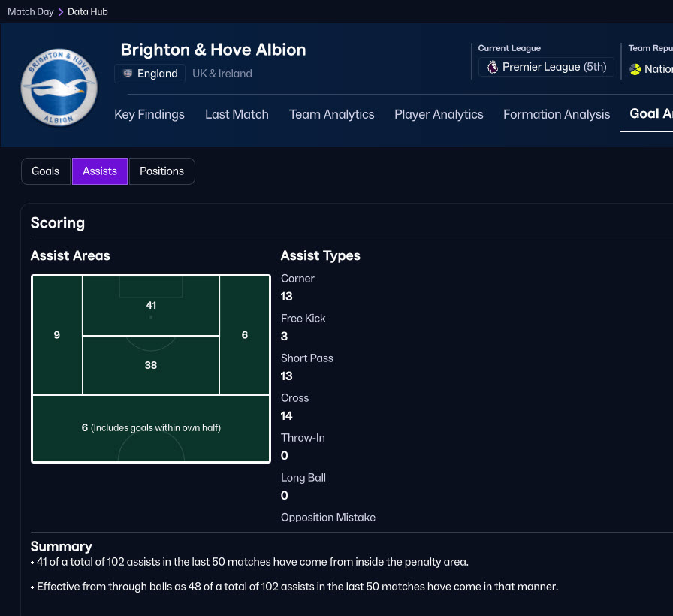This screenshot has width=673, height=616.
Task: Open the Match Day breadcrumb link
Action: click(x=30, y=12)
